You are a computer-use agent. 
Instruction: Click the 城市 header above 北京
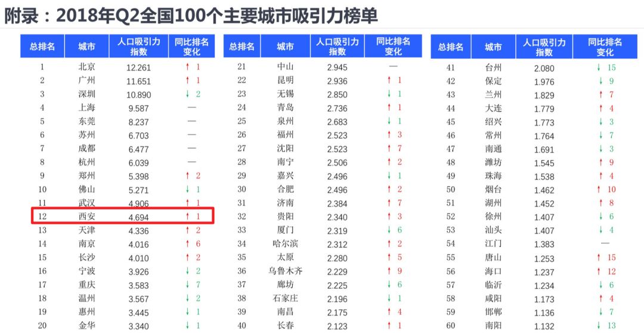[x=86, y=47]
